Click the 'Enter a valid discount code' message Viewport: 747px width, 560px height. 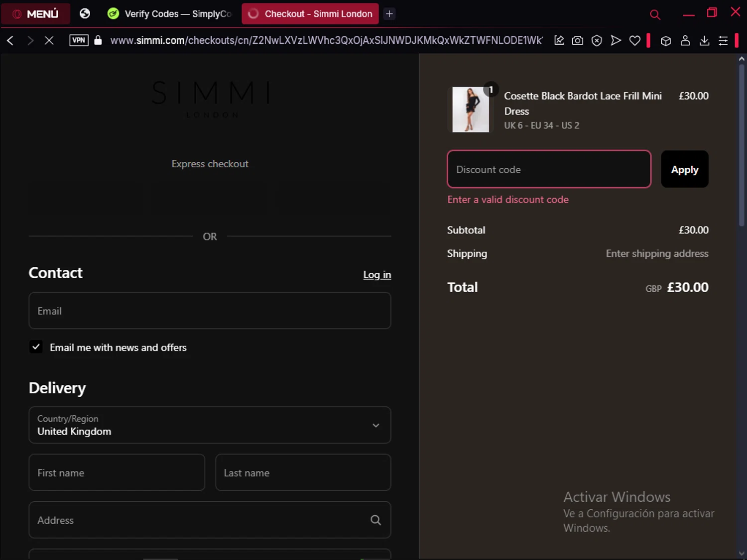[x=508, y=200]
